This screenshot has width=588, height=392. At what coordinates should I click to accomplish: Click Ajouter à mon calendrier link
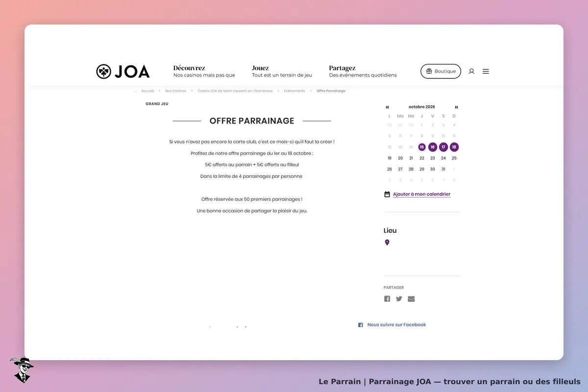[421, 194]
